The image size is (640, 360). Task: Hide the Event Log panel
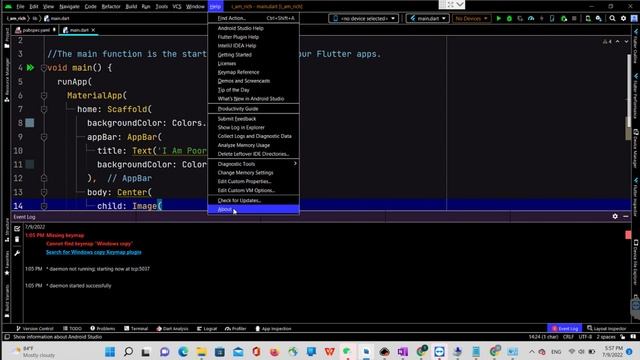[x=626, y=216]
